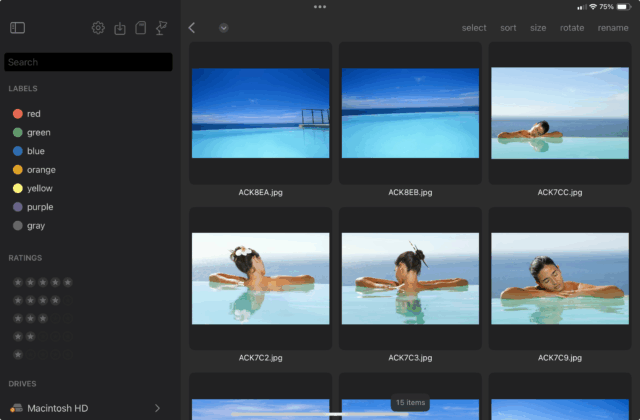Click the import download icon
Screen dimensions: 640x420
[120, 28]
